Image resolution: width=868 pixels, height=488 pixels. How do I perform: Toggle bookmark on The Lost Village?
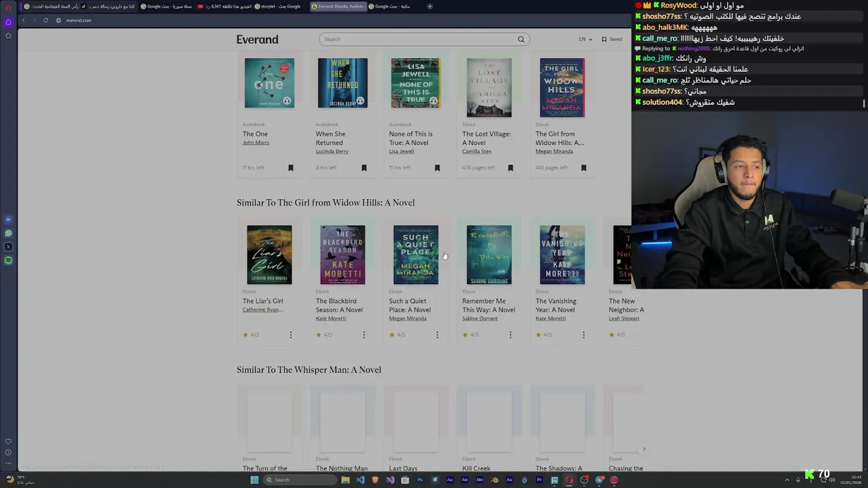pyautogui.click(x=511, y=168)
